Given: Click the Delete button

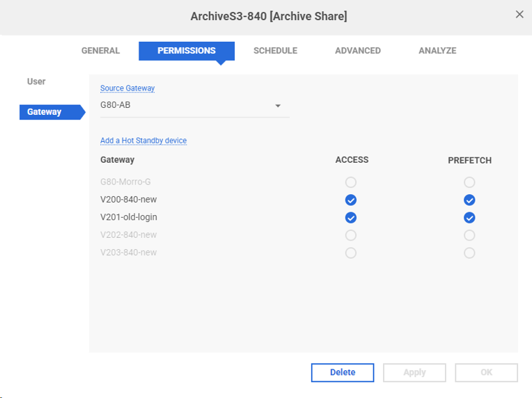Looking at the screenshot, I should pyautogui.click(x=343, y=372).
